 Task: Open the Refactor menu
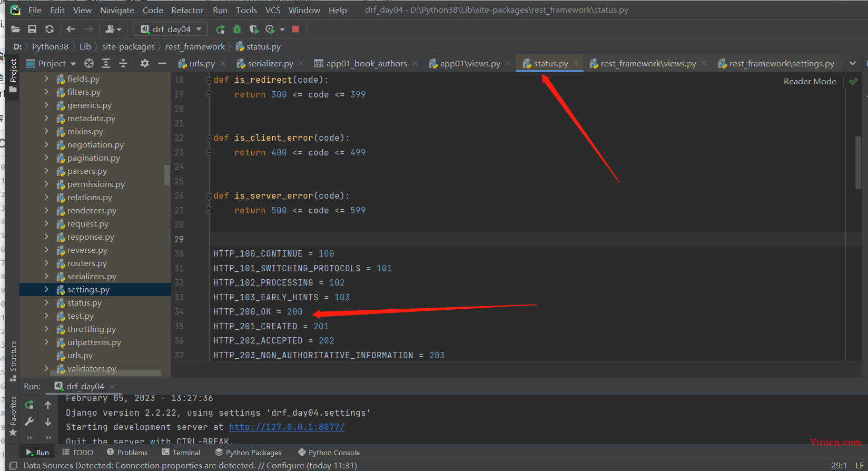tap(188, 10)
